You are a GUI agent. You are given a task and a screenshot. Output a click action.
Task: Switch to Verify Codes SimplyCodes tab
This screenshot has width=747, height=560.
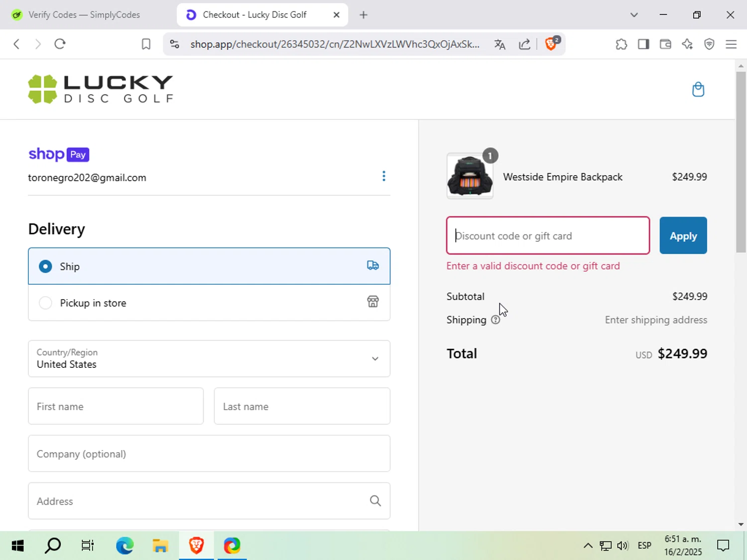[x=85, y=15]
